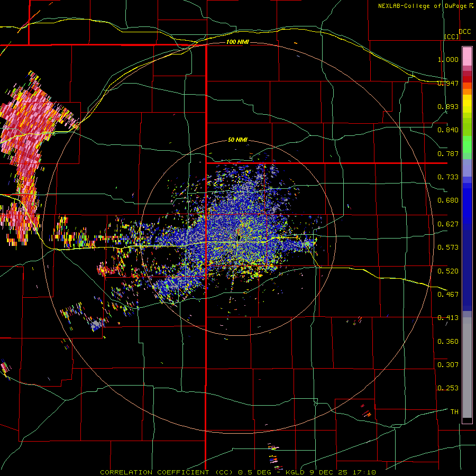Click the Correlation Coefficient product caption
The width and height of the screenshot is (476, 476).
[x=239, y=472]
